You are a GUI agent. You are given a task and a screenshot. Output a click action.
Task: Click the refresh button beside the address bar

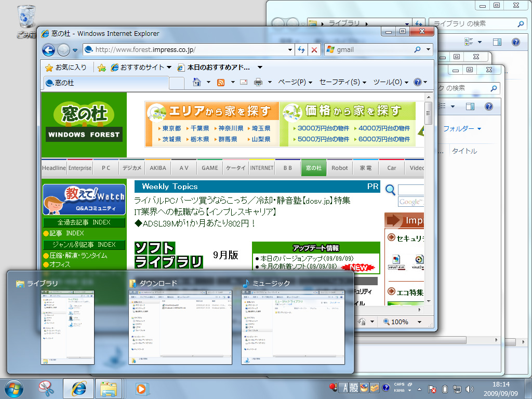point(302,49)
